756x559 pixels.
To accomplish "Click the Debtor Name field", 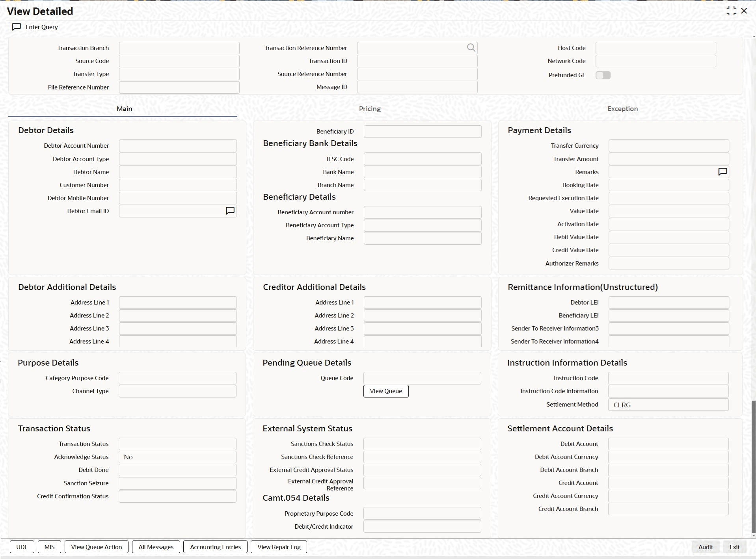I will 178,172.
